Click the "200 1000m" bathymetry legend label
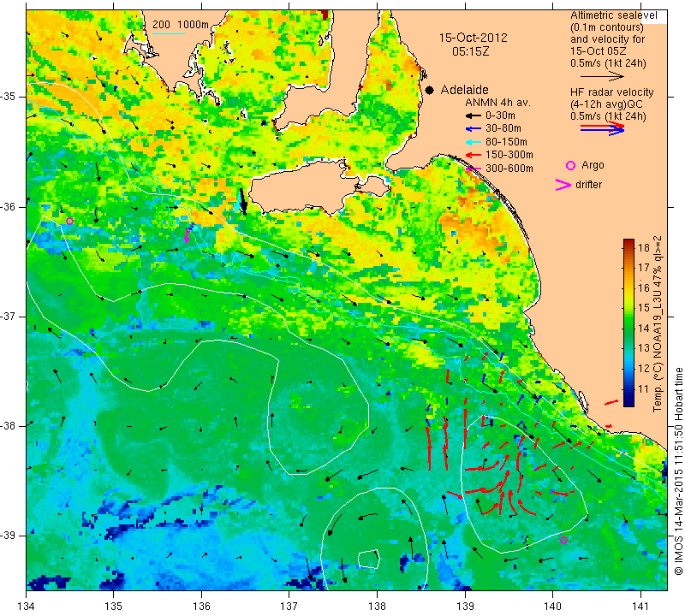The image size is (685, 616). coord(181,25)
